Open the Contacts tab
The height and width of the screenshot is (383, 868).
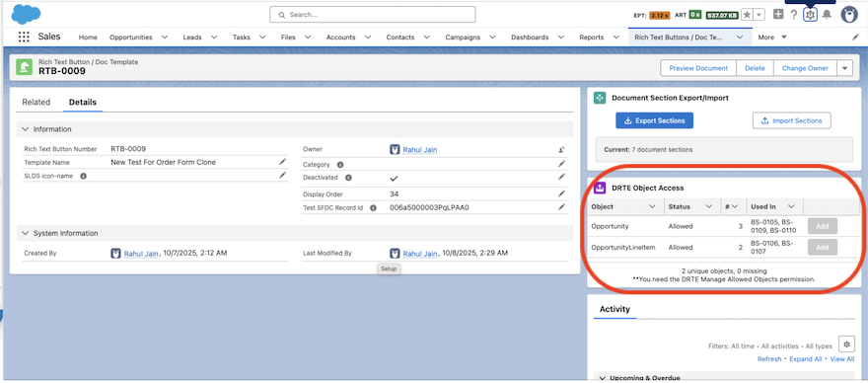tap(400, 38)
